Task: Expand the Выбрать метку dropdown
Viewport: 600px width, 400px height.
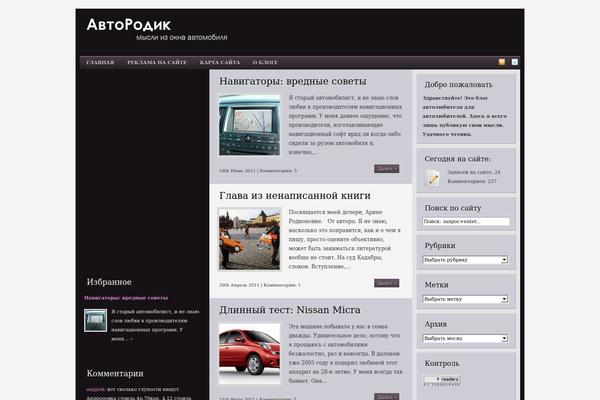Action: click(465, 299)
